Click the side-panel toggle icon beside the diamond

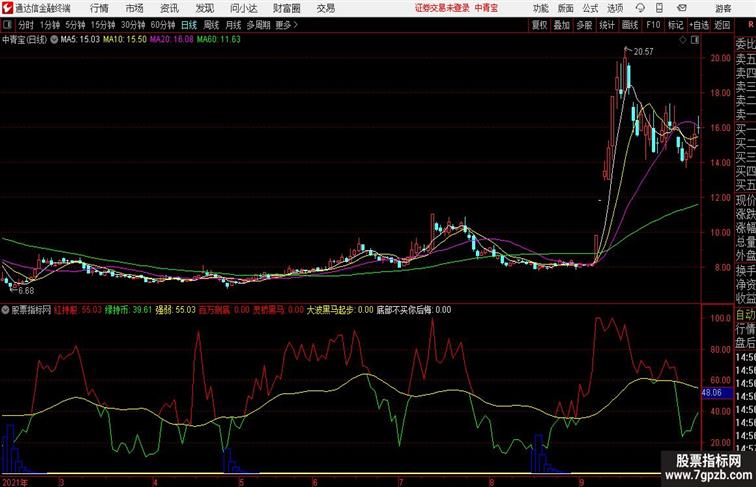[695, 40]
